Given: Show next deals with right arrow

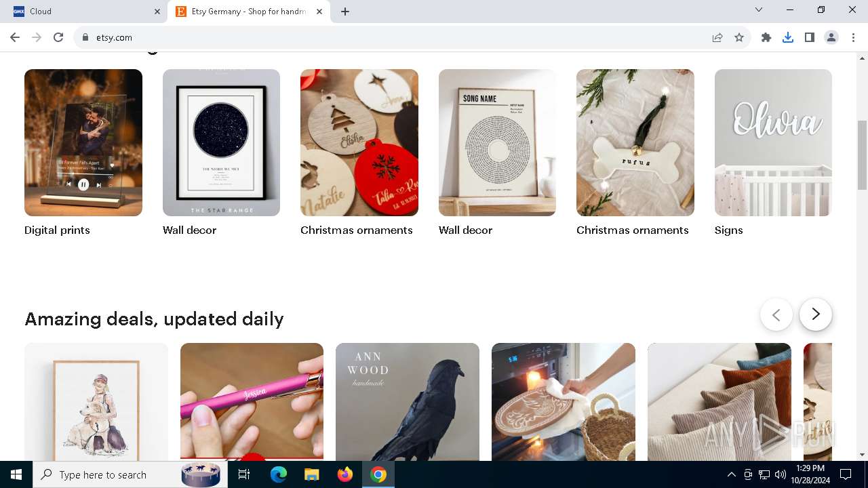Looking at the screenshot, I should point(816,314).
